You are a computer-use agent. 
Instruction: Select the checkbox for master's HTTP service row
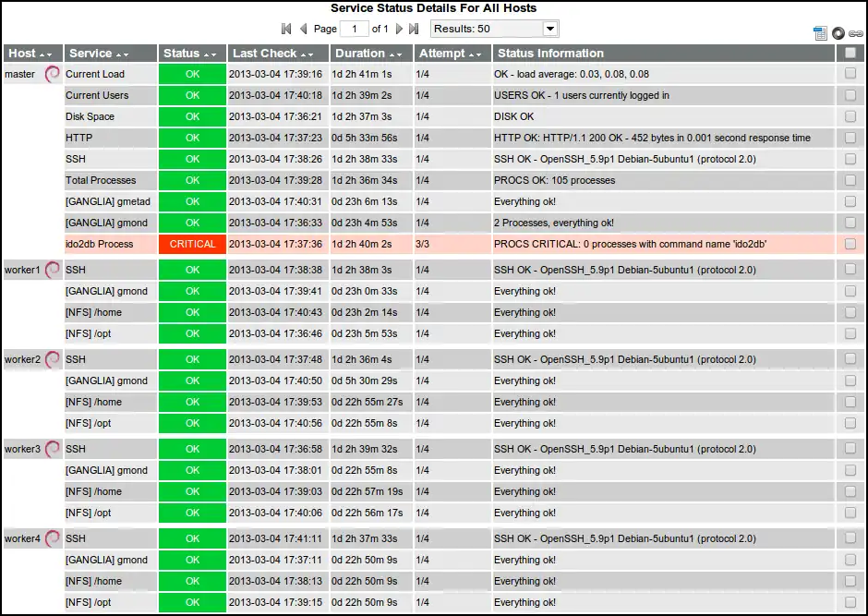coord(850,139)
